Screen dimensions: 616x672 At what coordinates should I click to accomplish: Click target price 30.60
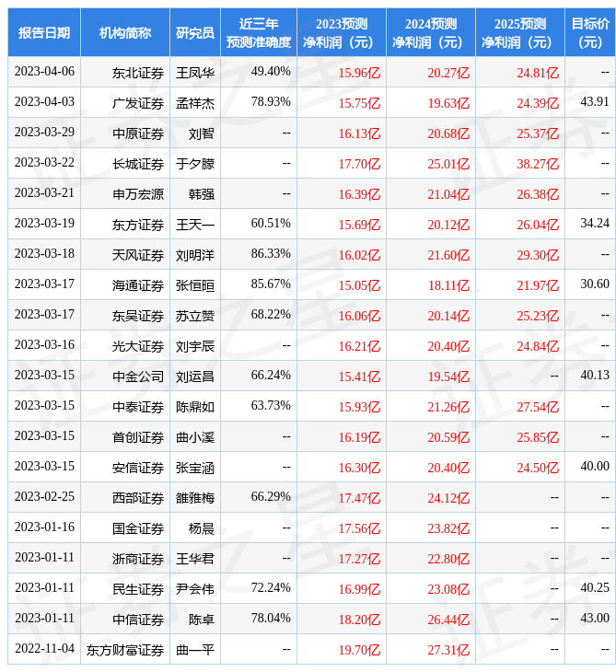[595, 284]
